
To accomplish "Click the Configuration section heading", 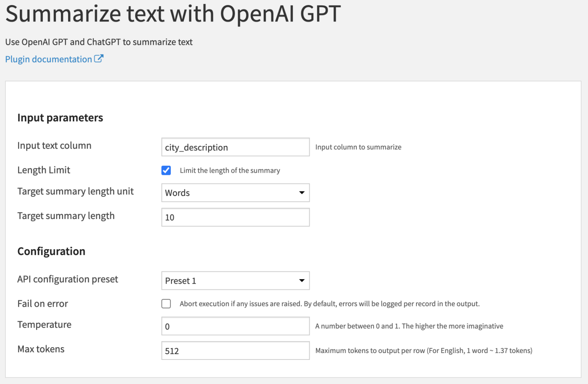I will coord(51,252).
